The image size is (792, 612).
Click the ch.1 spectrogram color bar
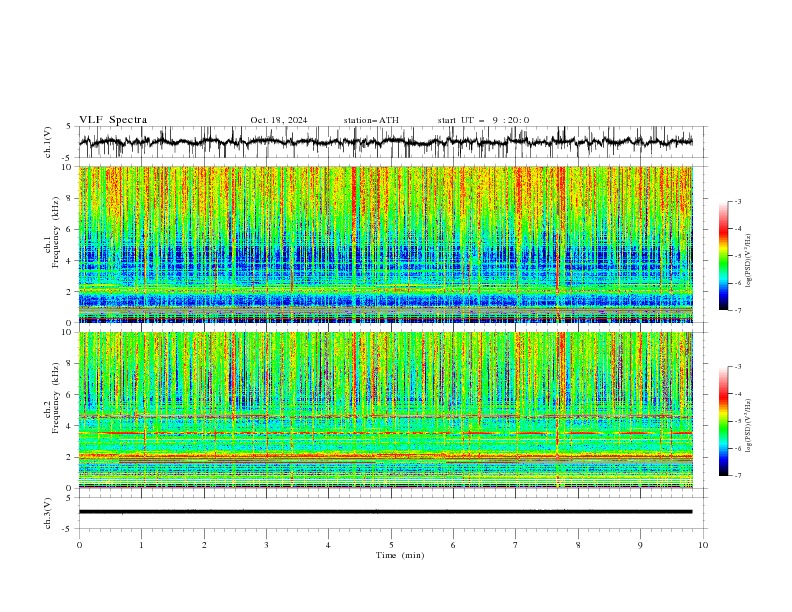[x=724, y=256]
